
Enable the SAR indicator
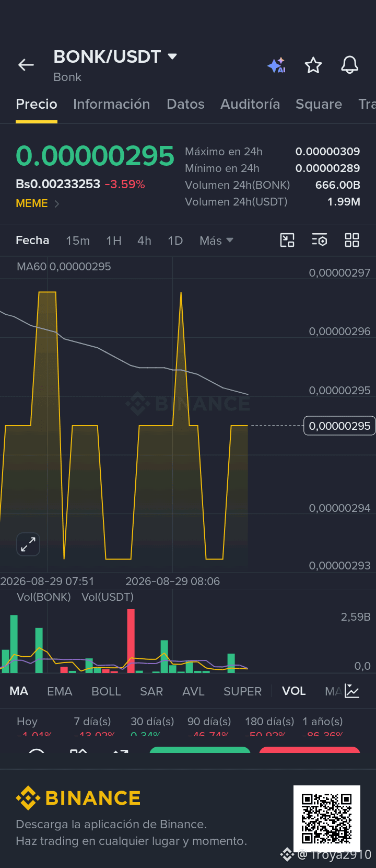pyautogui.click(x=151, y=691)
